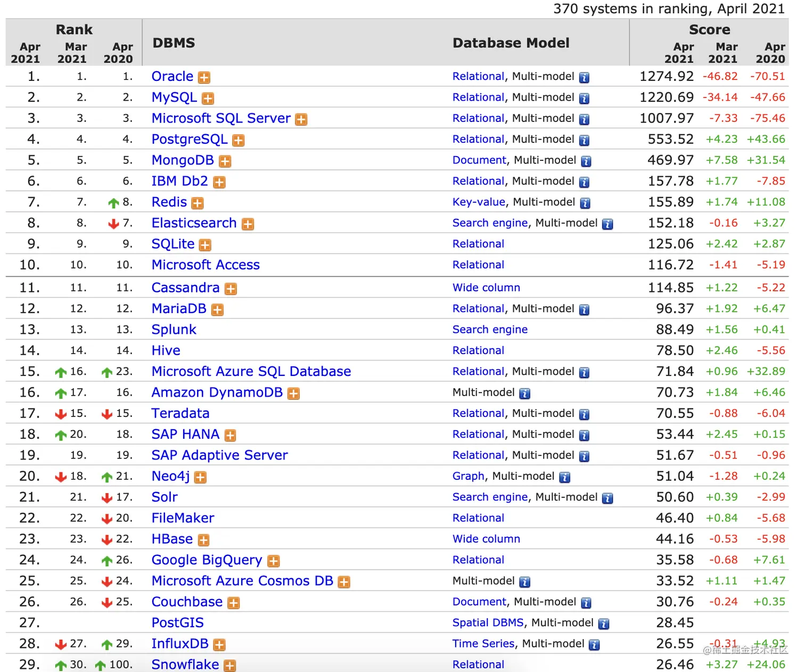Click the plus icon beside SAP HANA
Image resolution: width=805 pixels, height=672 pixels.
tap(230, 436)
